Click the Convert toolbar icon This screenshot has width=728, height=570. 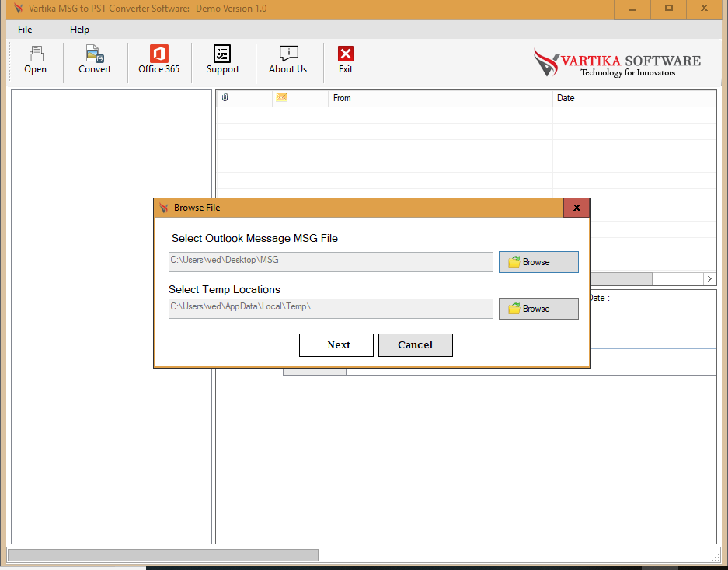coord(95,60)
